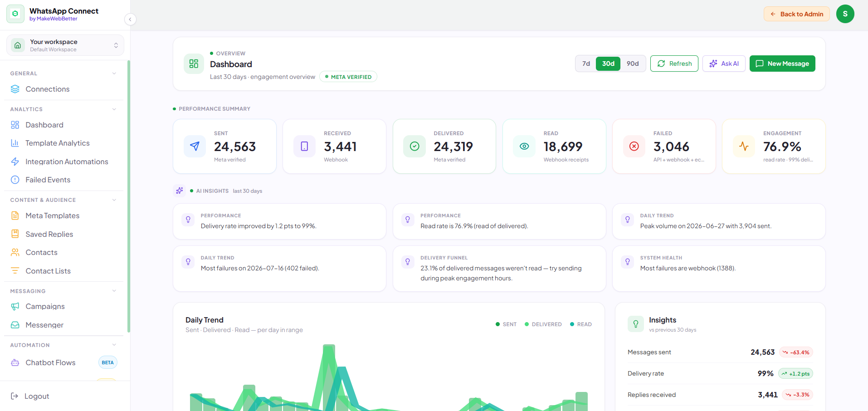Toggle the DELIVERED legend in Daily Trend

pos(543,324)
